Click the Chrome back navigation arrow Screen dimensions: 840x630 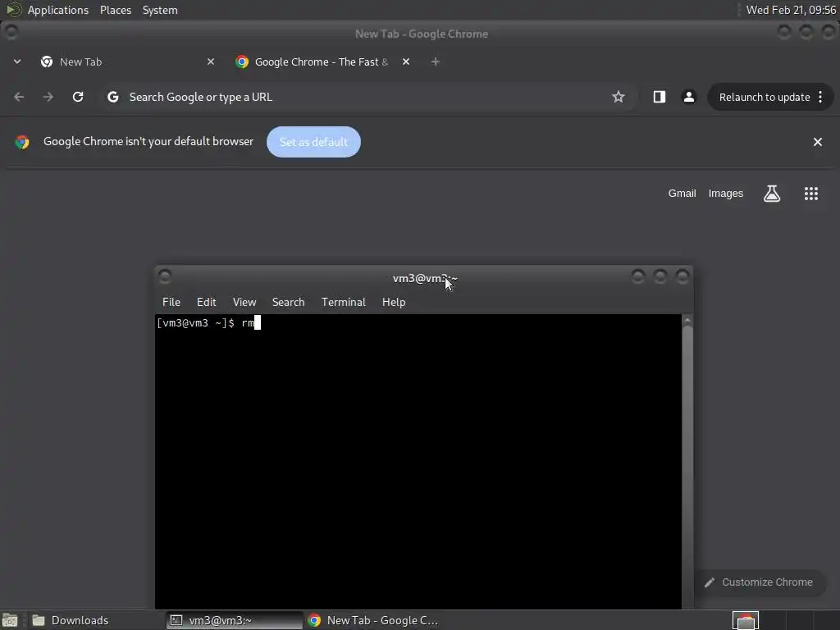[x=20, y=97]
